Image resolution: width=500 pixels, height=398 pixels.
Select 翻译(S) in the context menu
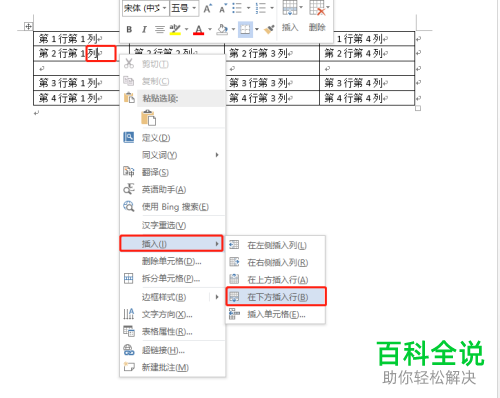click(x=172, y=172)
